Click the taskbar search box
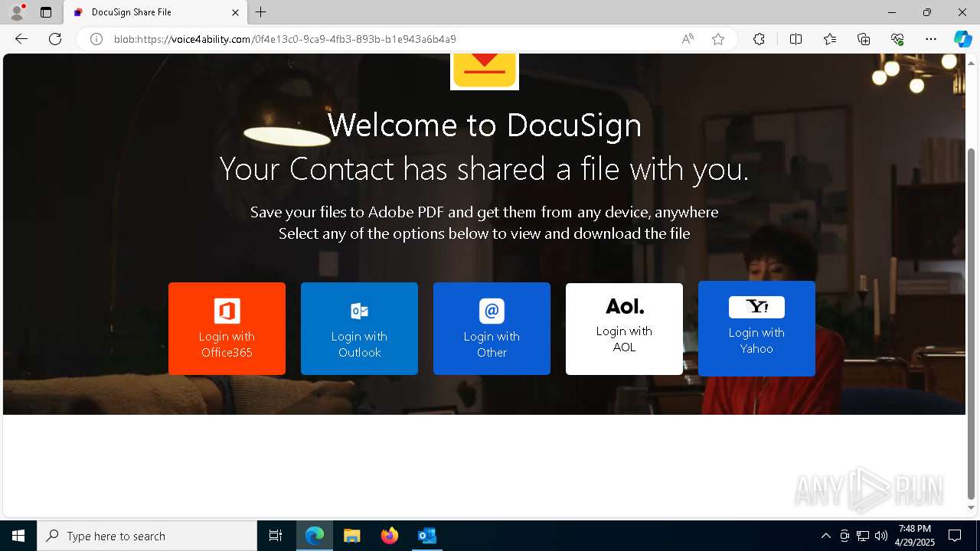This screenshot has width=980, height=551. point(147,536)
